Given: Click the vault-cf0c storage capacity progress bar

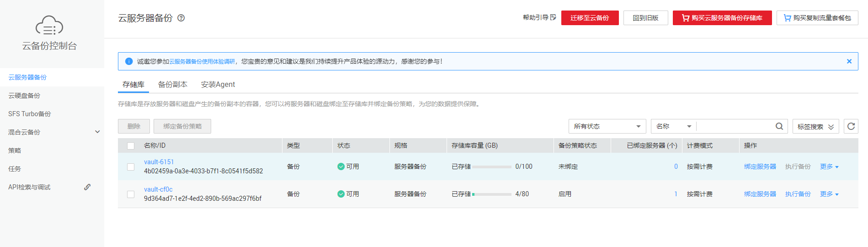Looking at the screenshot, I should tap(492, 194).
